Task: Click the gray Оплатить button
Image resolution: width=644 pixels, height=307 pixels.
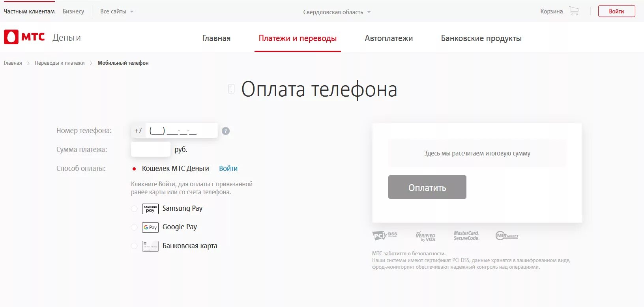Action: [427, 187]
